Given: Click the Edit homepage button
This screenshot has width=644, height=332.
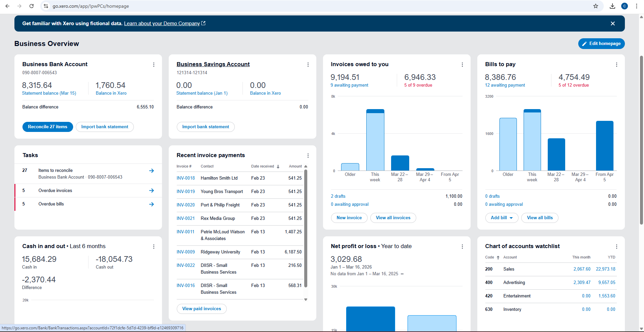Looking at the screenshot, I should [x=601, y=43].
